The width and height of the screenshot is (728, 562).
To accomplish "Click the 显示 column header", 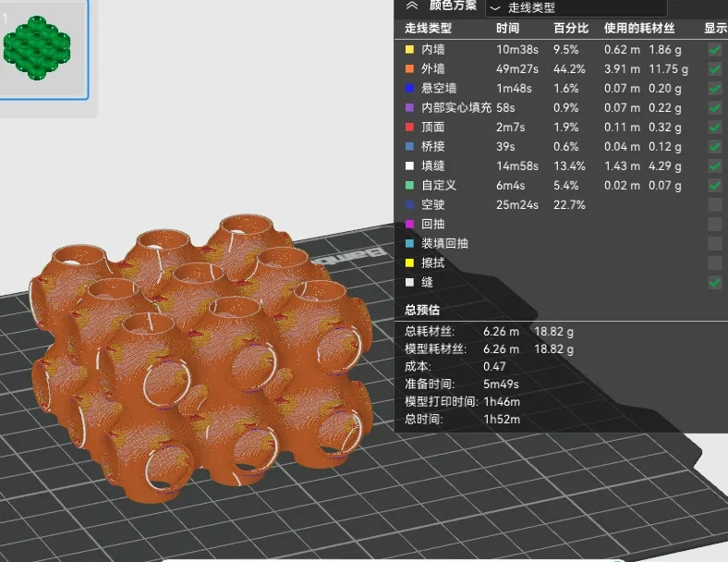I will pos(715,29).
